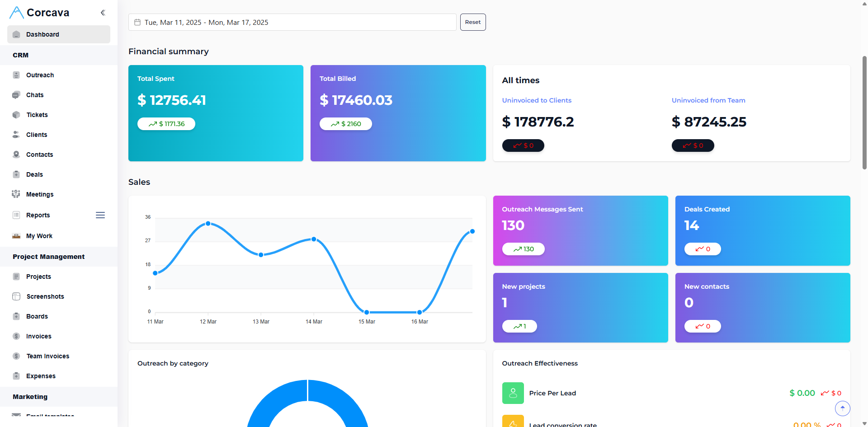Viewport: 868px width, 427px height.
Task: Click the calendar icon in date field
Action: coord(137,22)
